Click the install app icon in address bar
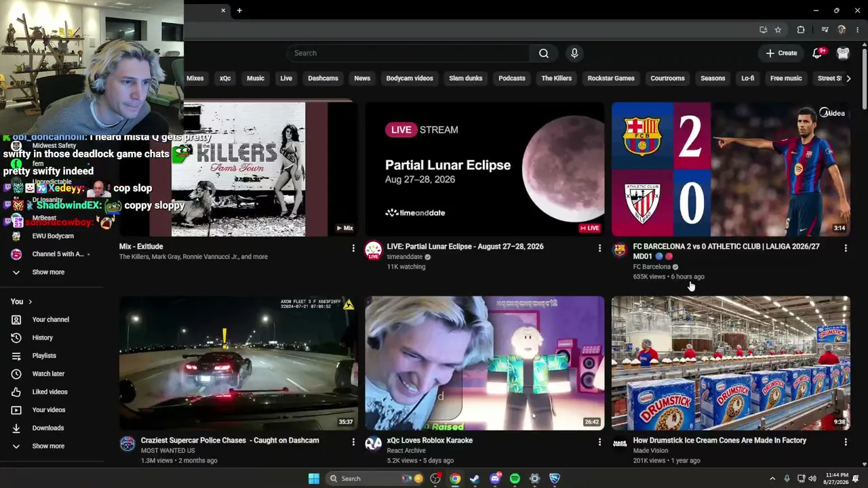The image size is (868, 488). pos(764,30)
